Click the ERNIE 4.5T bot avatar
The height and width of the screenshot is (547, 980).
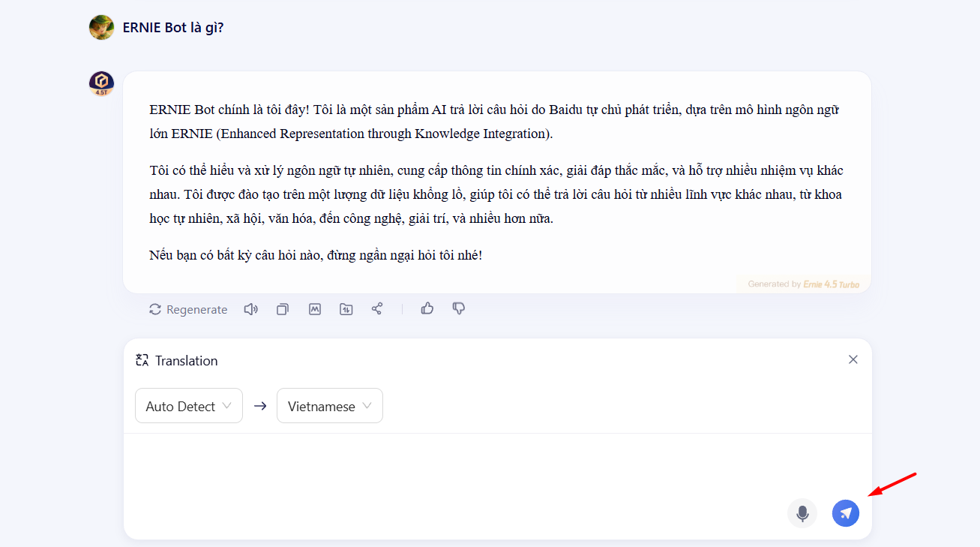(x=101, y=83)
